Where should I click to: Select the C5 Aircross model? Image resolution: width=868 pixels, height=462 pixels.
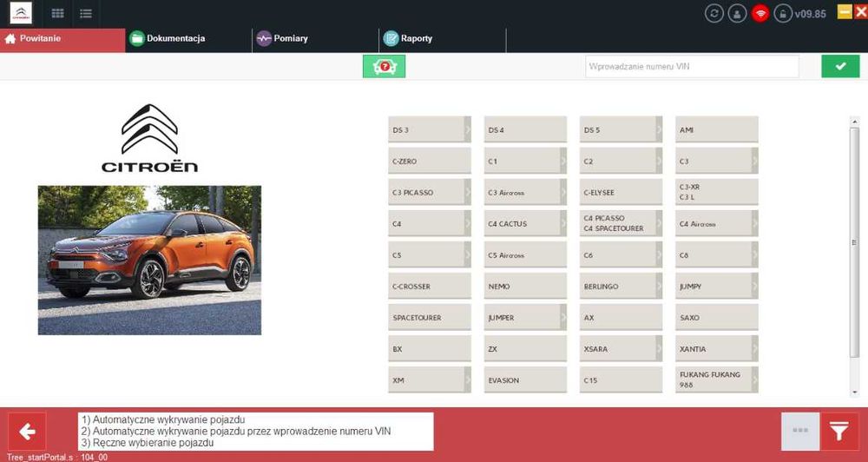[x=525, y=254]
